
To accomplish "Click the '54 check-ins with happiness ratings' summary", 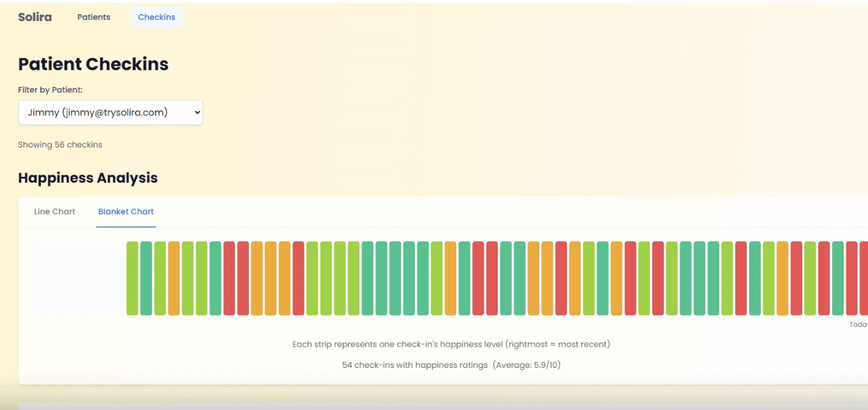I will pos(451,365).
